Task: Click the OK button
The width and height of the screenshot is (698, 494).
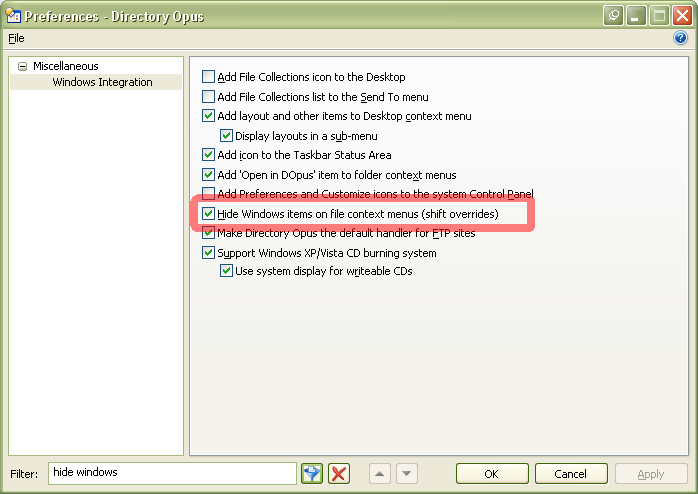Action: (492, 474)
